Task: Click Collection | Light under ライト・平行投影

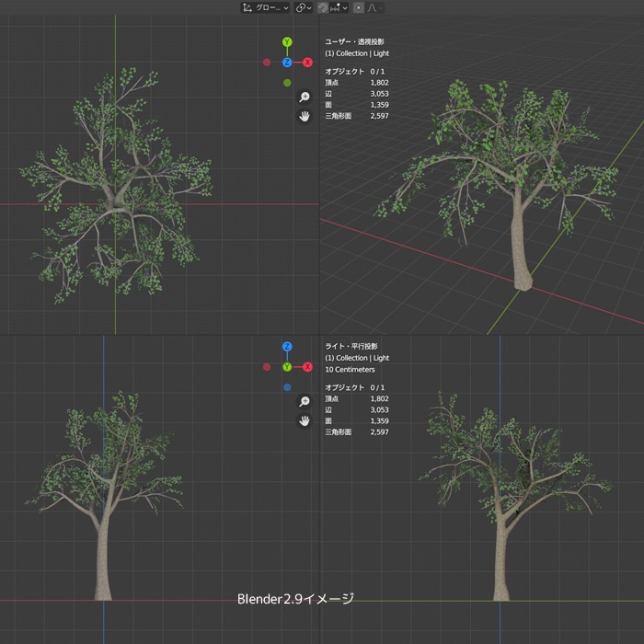Action: [357, 358]
